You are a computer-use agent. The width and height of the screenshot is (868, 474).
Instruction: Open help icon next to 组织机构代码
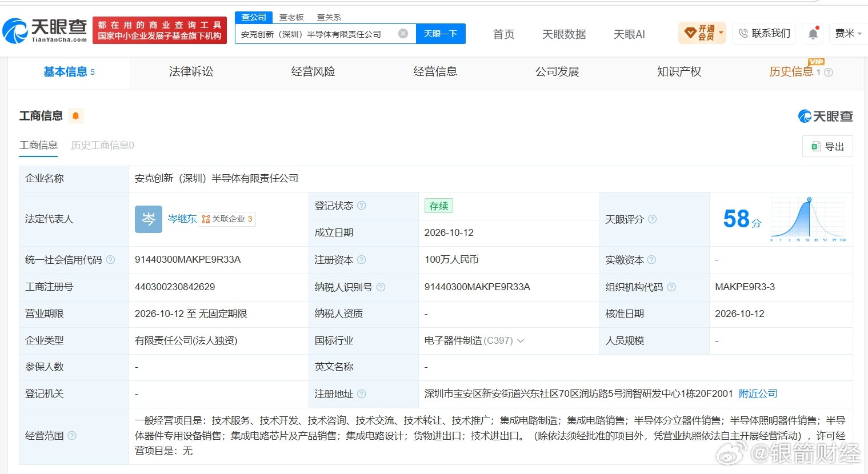coord(671,287)
